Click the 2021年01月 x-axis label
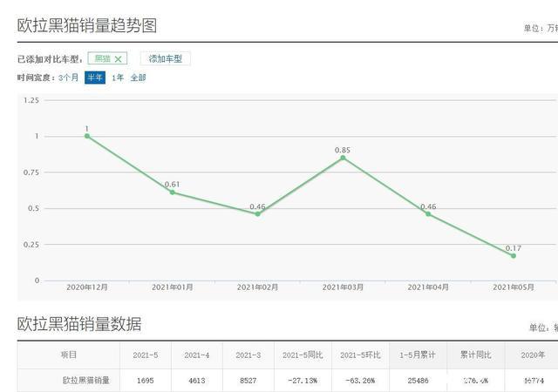Viewport: 558px width, 392px height. click(x=173, y=287)
